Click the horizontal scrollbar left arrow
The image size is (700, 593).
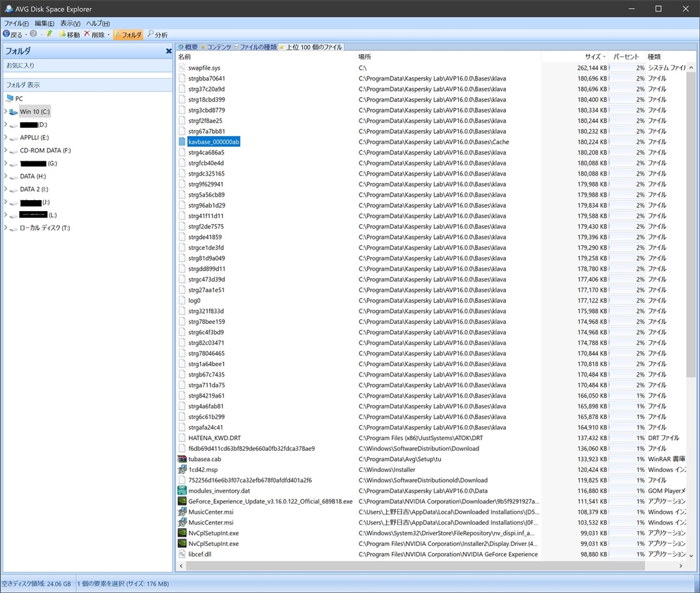[x=180, y=566]
